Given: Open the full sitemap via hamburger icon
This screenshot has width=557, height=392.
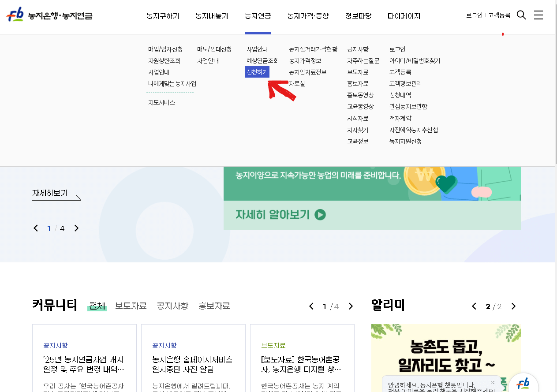Looking at the screenshot, I should pos(538,15).
